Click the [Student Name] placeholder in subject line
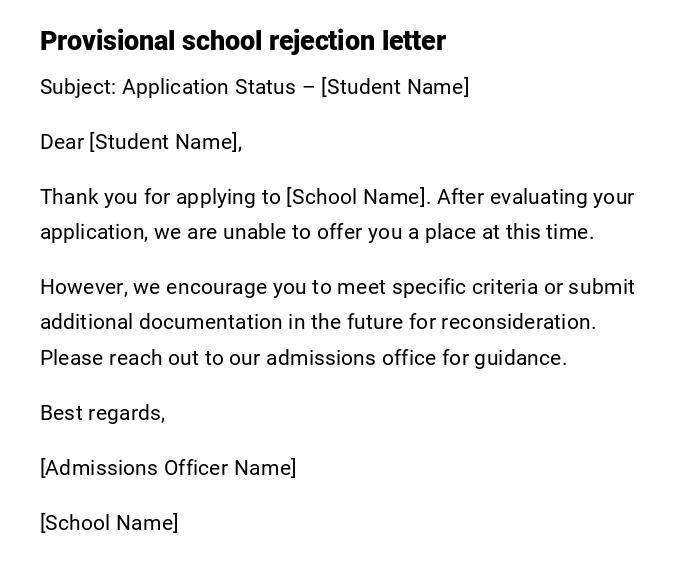700x586 pixels. pos(395,87)
